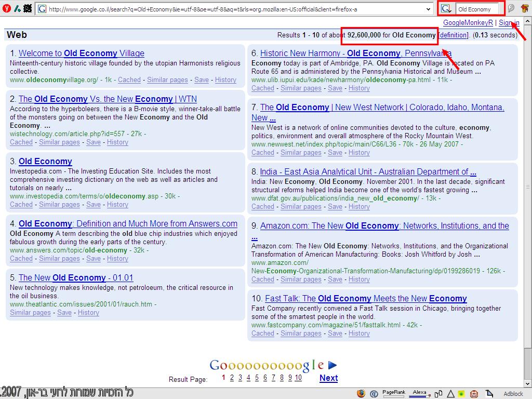Open Amazon.com The New Old Economy result
This screenshot has width=532, height=399.
coord(384,226)
